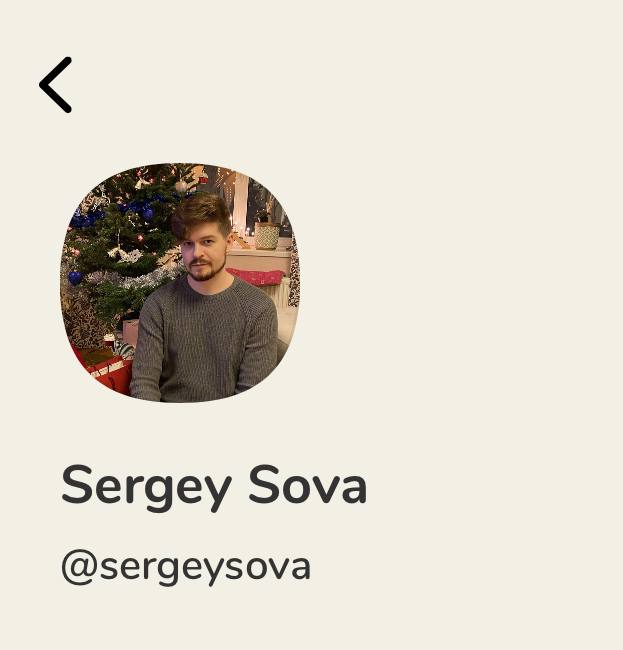The width and height of the screenshot is (623, 650).
Task: Click the @ symbol in the handle
Action: (x=80, y=568)
